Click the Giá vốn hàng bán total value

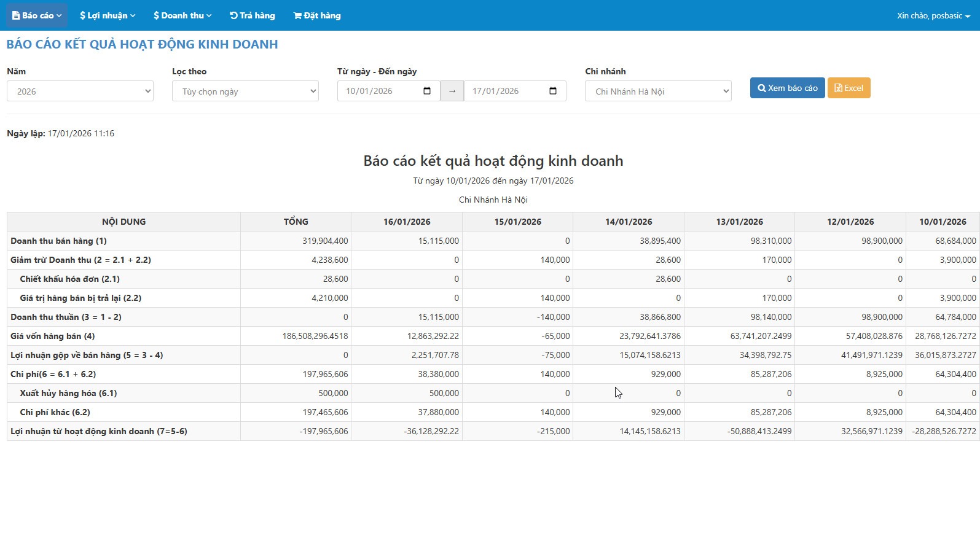(315, 336)
